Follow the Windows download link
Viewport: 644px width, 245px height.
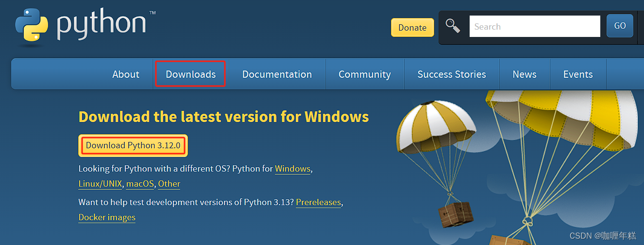tap(292, 169)
